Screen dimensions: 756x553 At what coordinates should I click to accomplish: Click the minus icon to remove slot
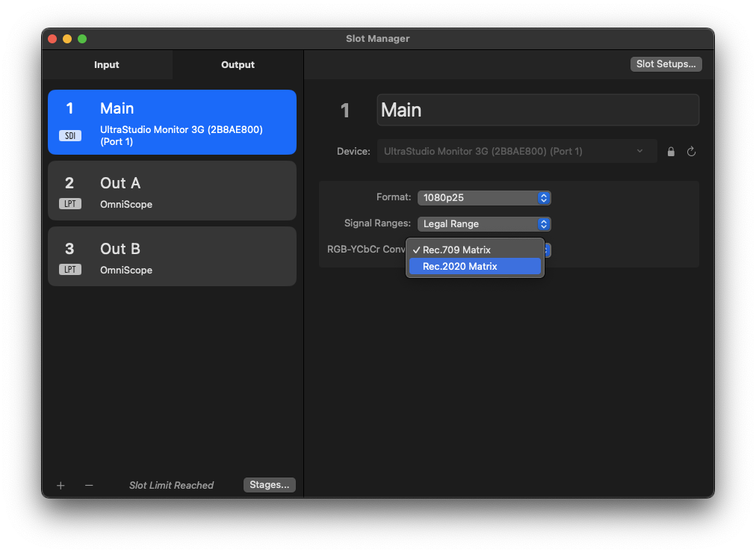pos(89,485)
